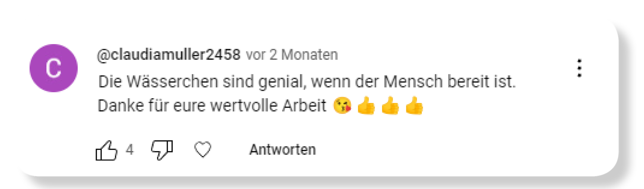Click the 'vor 2 Monaten' timestamp
This screenshot has height=189, width=644.
point(292,54)
